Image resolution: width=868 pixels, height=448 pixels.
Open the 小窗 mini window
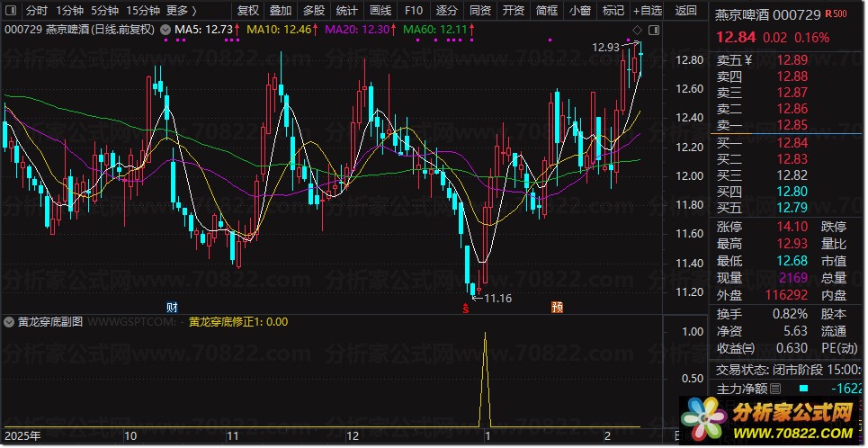coord(579,11)
